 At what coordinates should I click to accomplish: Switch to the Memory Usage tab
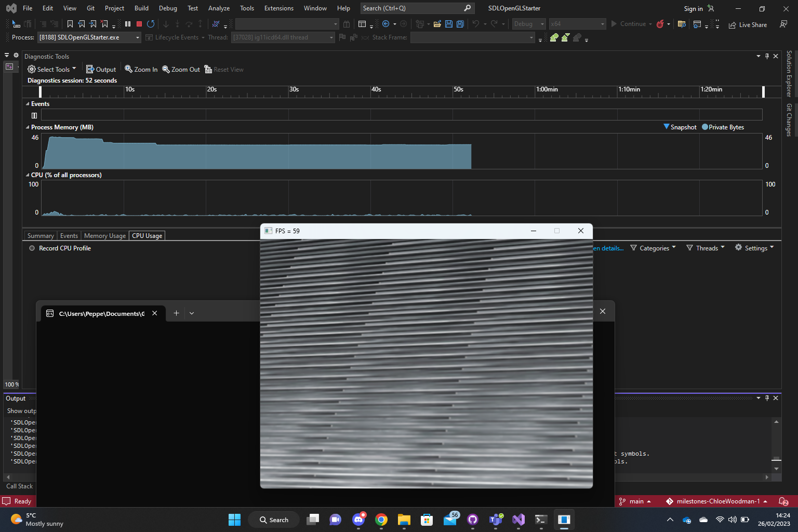tap(105, 236)
